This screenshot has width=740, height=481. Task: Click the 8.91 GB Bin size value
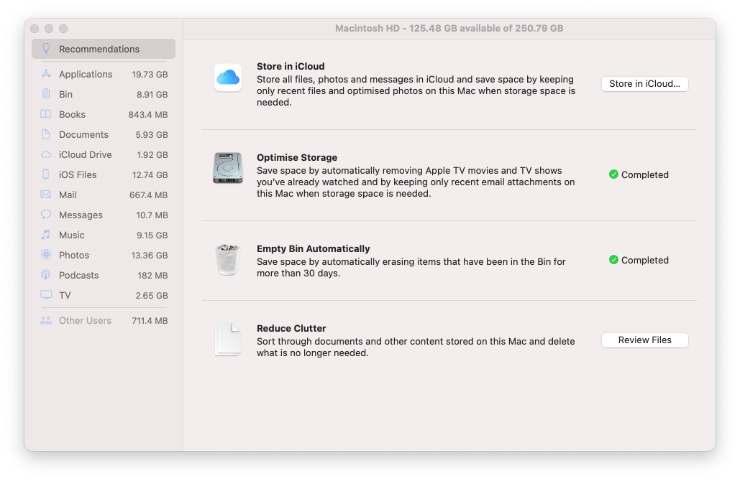tap(152, 94)
